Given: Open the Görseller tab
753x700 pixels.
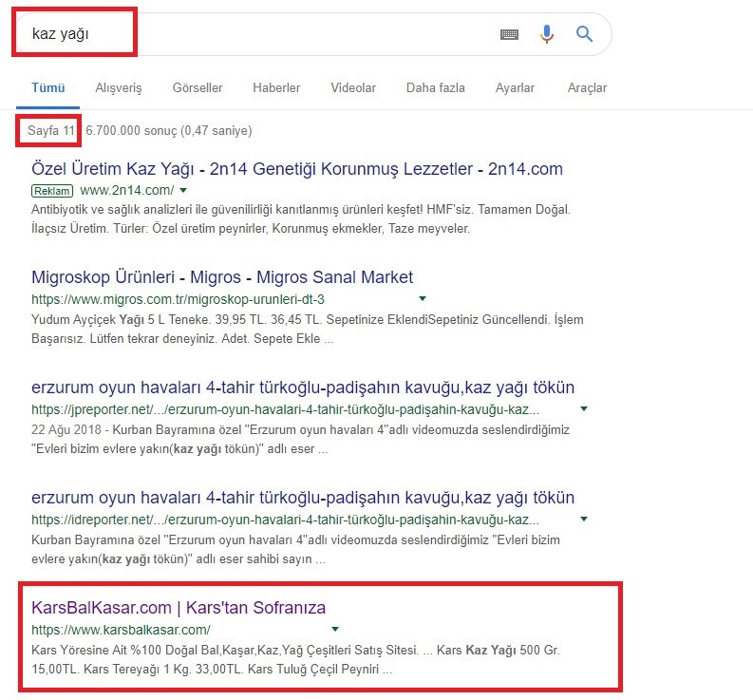Looking at the screenshot, I should [x=198, y=88].
